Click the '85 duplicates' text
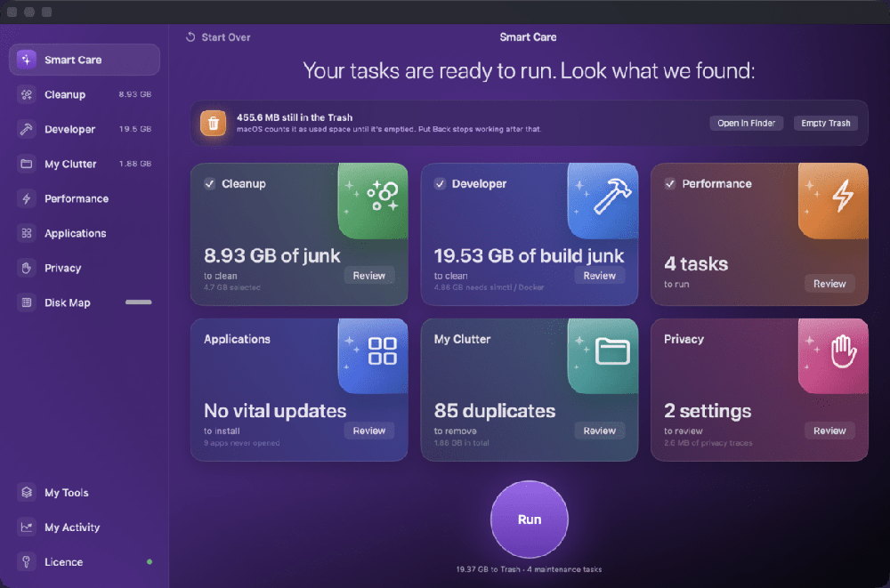 [x=494, y=410]
